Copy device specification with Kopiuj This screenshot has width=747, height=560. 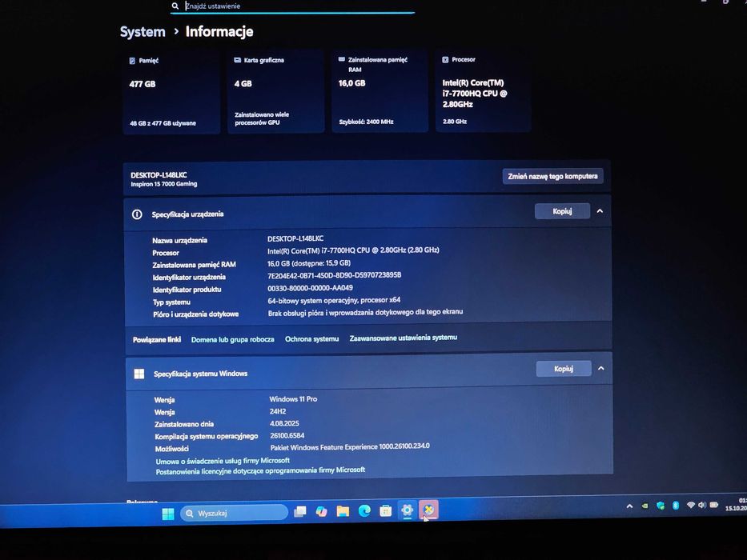562,211
